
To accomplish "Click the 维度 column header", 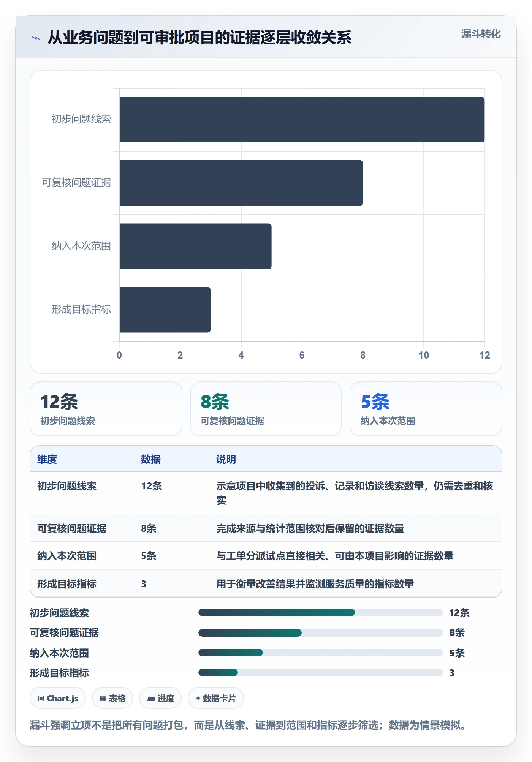I will pyautogui.click(x=47, y=459).
